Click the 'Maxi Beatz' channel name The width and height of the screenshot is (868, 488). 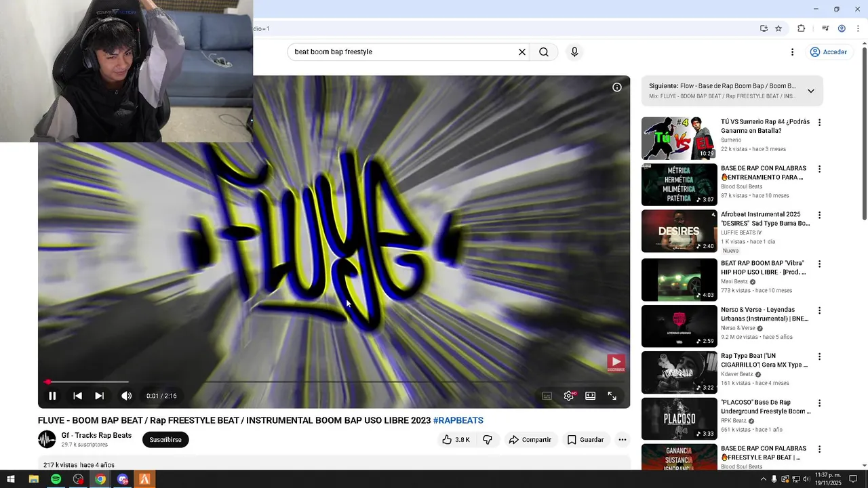(x=734, y=282)
